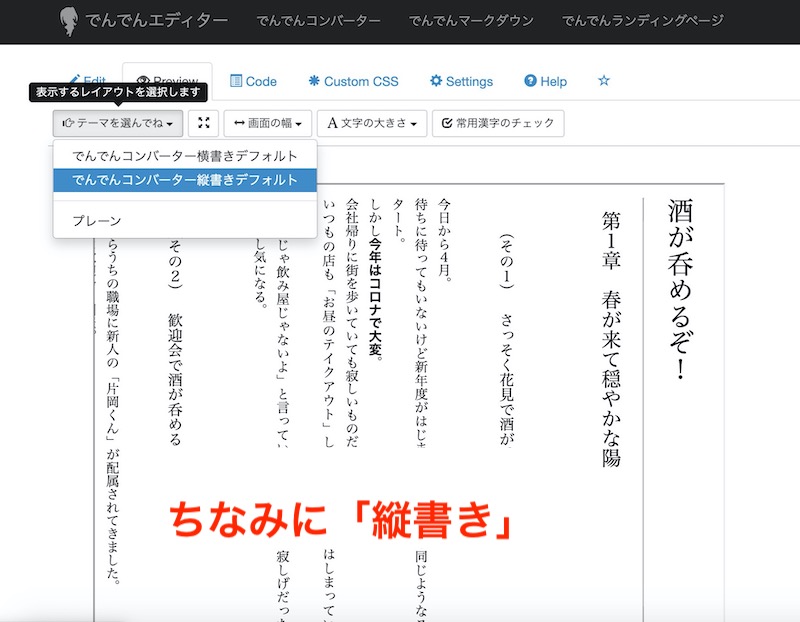Expand the 文字の大きさ dropdown
Image resolution: width=800 pixels, height=622 pixels.
point(372,123)
